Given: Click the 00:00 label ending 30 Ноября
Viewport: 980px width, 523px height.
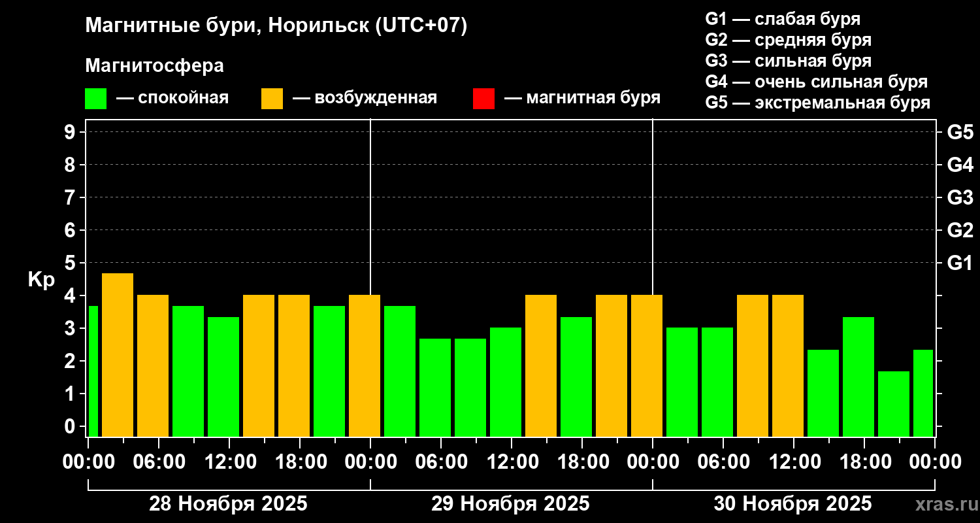Looking at the screenshot, I should 935,462.
